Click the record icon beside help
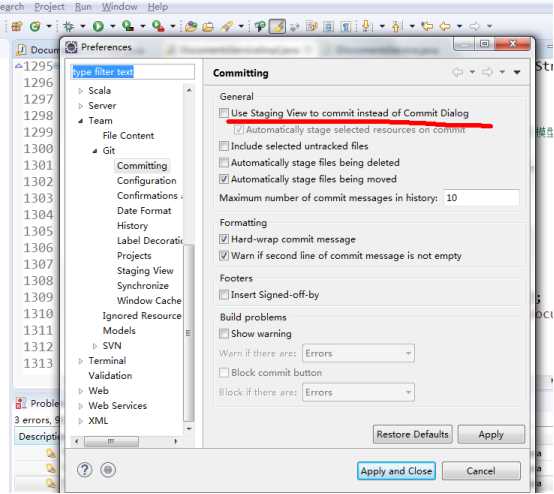 [x=108, y=470]
